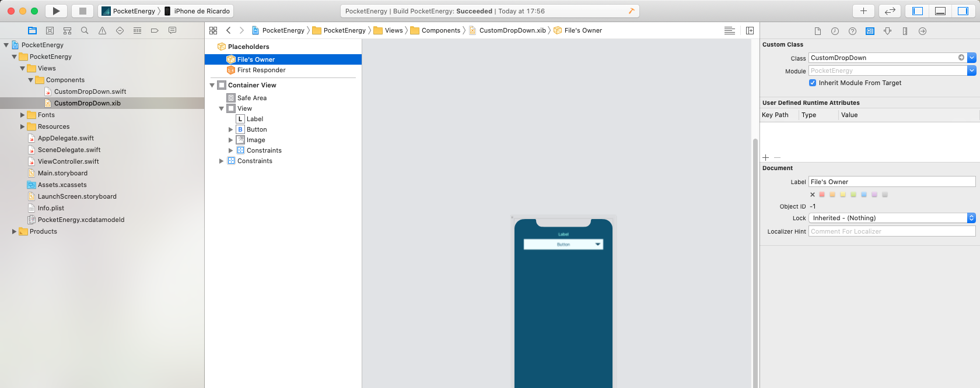980x388 pixels.
Task: Show the Size inspector
Action: point(905,31)
